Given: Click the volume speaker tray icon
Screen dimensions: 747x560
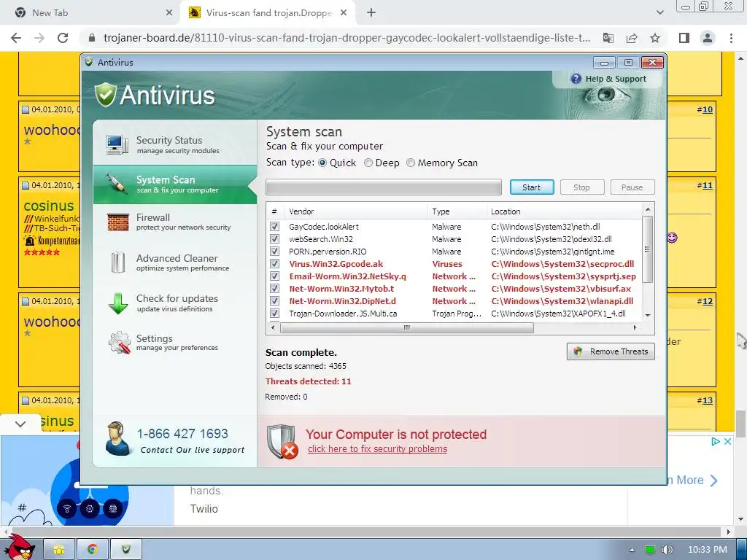Looking at the screenshot, I should [667, 550].
